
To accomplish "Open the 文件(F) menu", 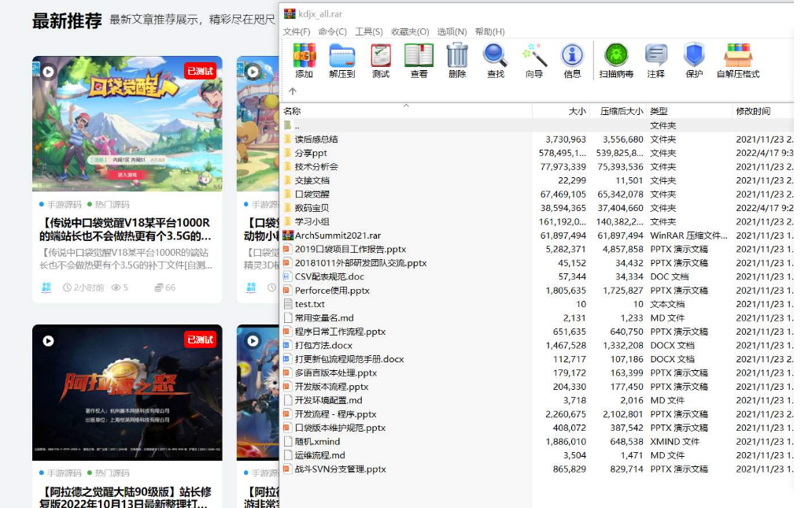I will pos(297,32).
